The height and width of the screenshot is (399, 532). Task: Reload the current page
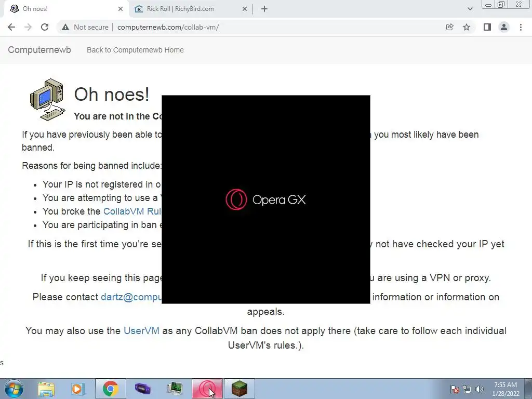45,27
